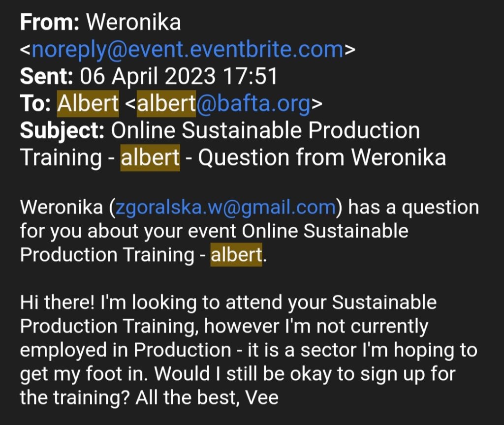
Task: Click the bold From label
Action: point(50,22)
